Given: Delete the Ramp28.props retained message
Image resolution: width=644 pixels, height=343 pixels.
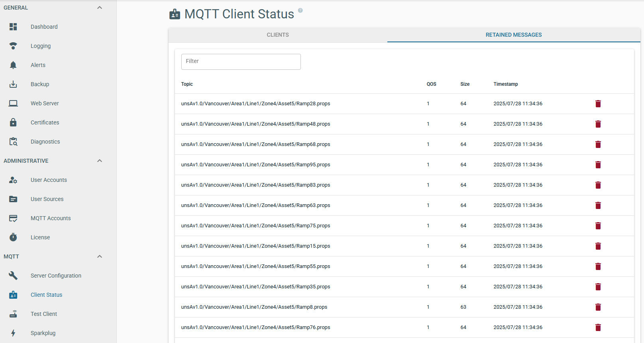Looking at the screenshot, I should pos(598,104).
